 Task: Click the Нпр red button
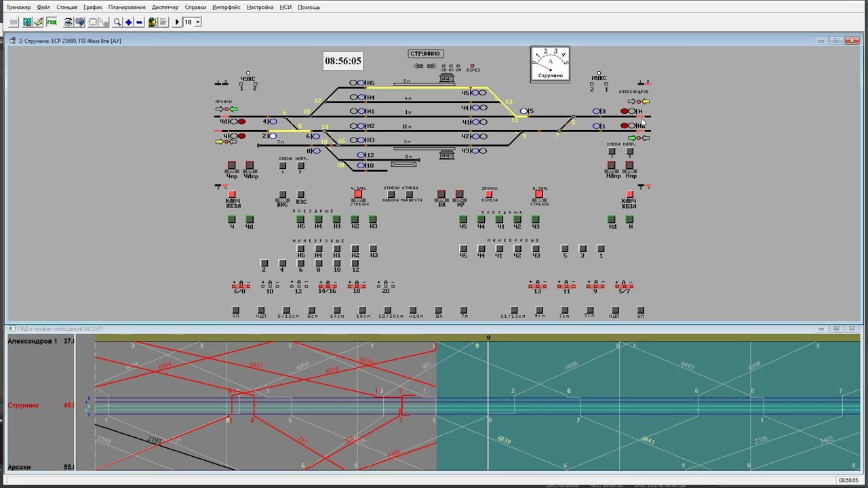(x=630, y=165)
